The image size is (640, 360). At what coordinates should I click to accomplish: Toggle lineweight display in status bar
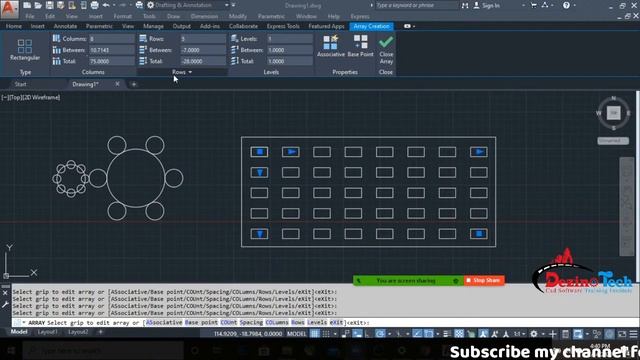pyautogui.click(x=447, y=334)
